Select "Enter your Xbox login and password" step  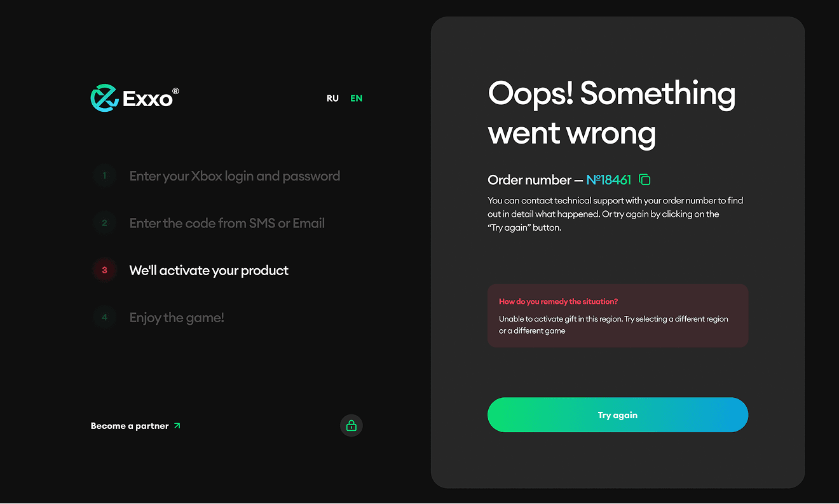(x=235, y=176)
